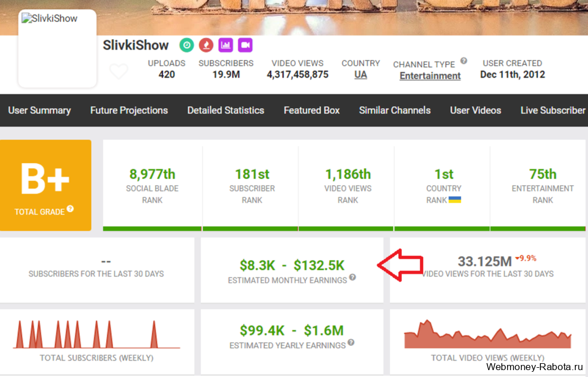Viewport: 588px width, 377px height.
Task: Click the $99.4K - $1.6M yearly earnings
Action: pos(292,331)
